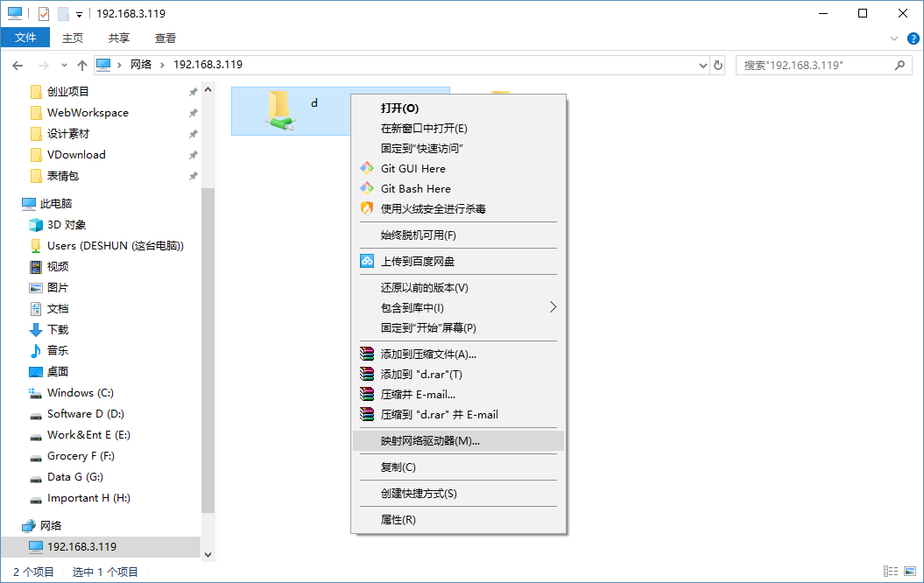The height and width of the screenshot is (583, 924).
Task: Click chevron after 网络 in breadcrumb
Action: tap(163, 65)
